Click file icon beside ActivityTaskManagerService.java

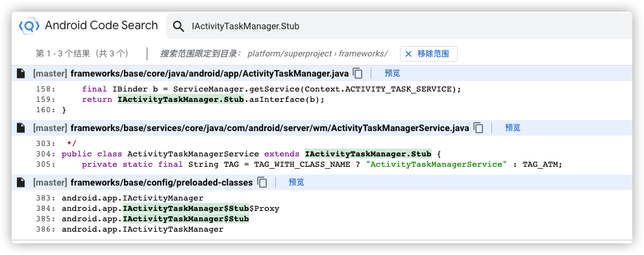21,128
